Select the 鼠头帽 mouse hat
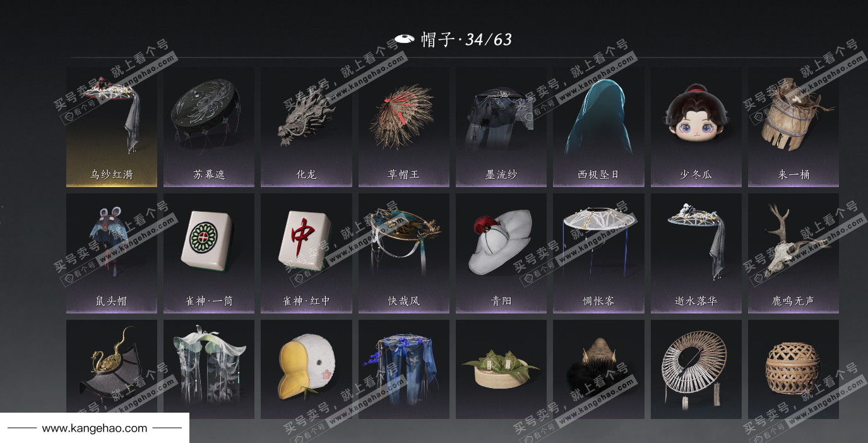Screen dimensions: 868x443 point(112,253)
